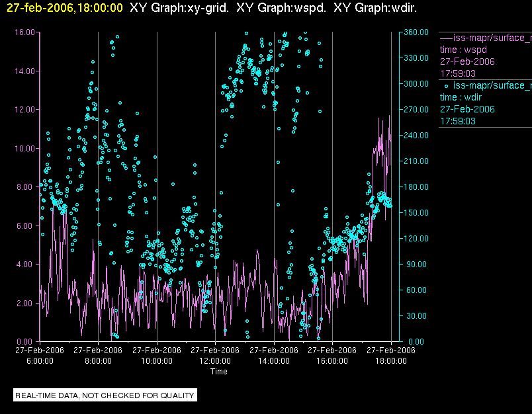Viewport: 532px width, 414px height.
Task: Click the 12:00:00 x-axis tick label
Action: [215, 361]
